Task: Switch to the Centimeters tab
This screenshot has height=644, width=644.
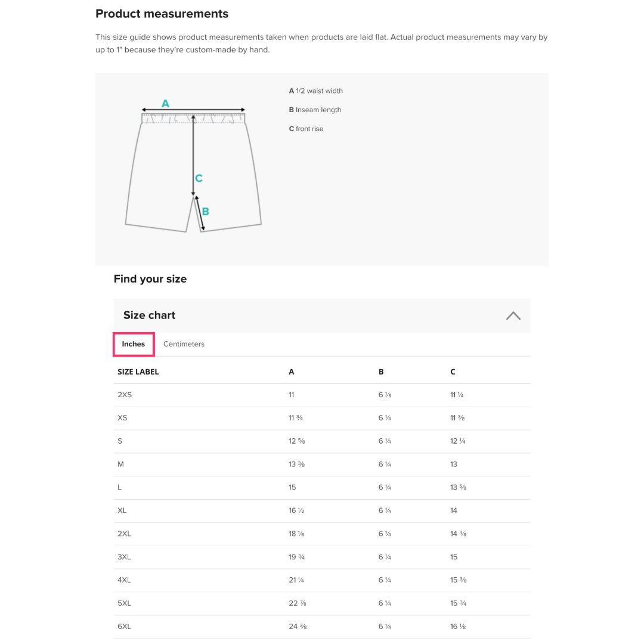Action: pyautogui.click(x=184, y=344)
